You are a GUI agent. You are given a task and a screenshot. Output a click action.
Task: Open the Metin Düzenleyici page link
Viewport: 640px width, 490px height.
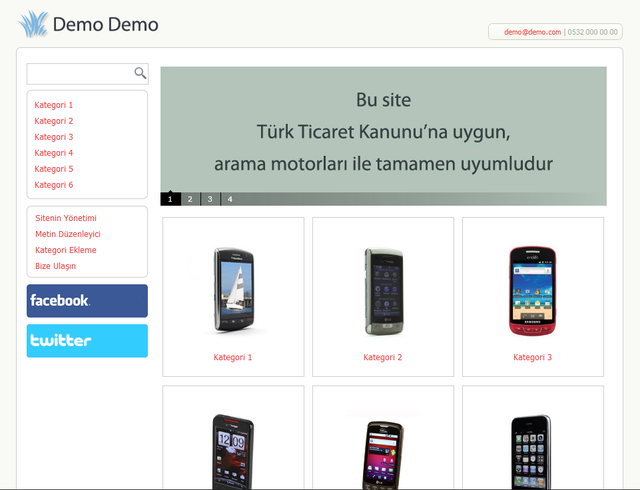click(x=66, y=234)
